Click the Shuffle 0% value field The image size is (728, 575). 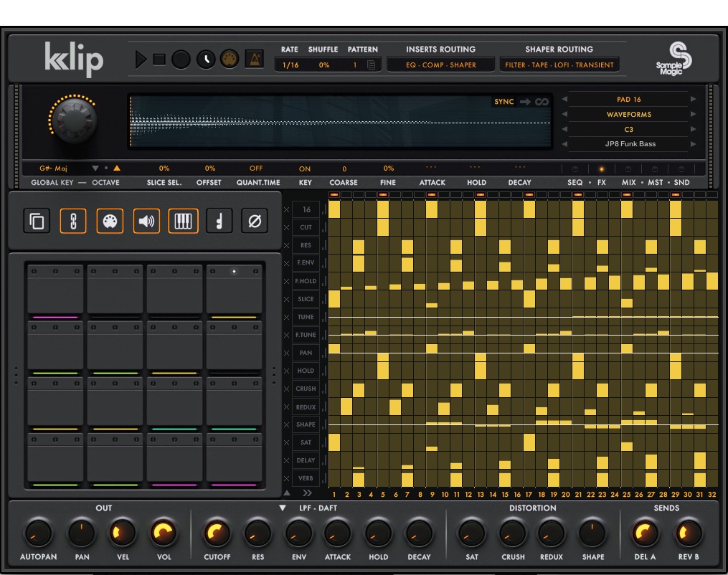(x=324, y=65)
